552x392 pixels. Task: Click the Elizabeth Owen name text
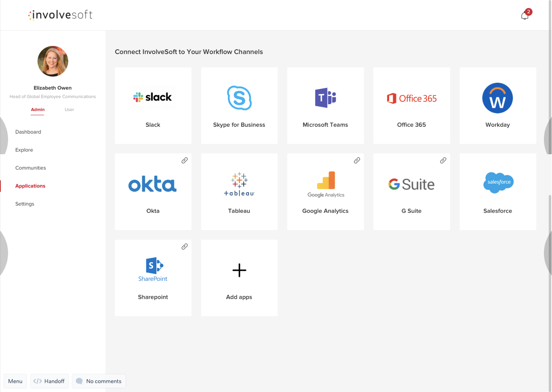(x=53, y=88)
